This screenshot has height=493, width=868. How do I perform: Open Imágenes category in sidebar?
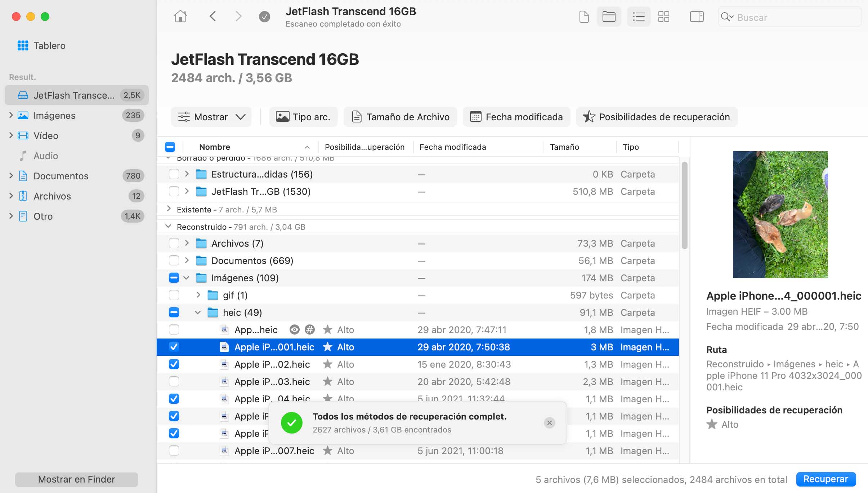pyautogui.click(x=54, y=116)
